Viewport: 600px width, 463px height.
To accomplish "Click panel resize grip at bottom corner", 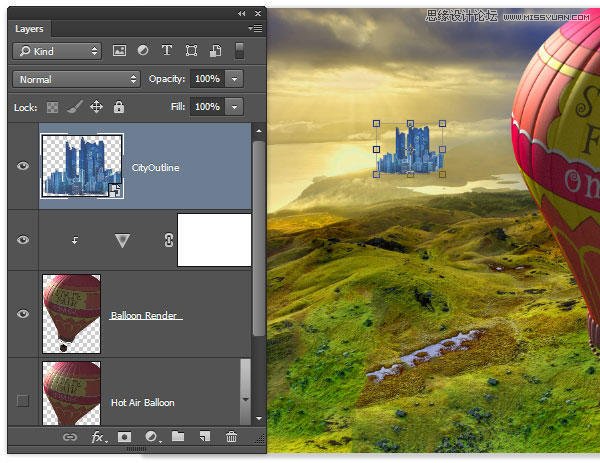I will [260, 439].
